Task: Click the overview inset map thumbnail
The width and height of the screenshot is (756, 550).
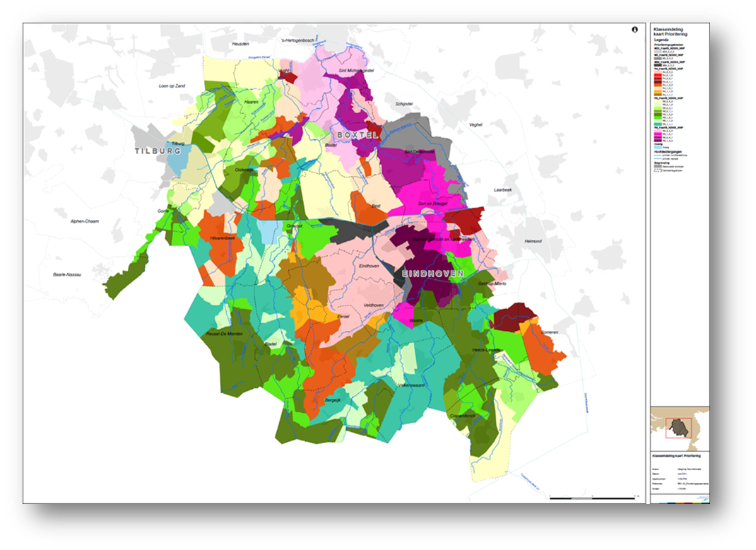Action: coord(678,427)
